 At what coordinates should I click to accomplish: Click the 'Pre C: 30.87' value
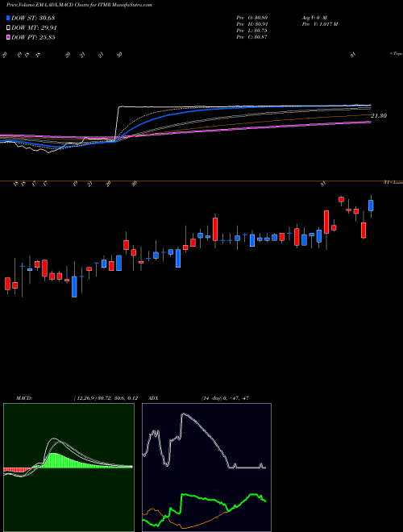point(252,37)
